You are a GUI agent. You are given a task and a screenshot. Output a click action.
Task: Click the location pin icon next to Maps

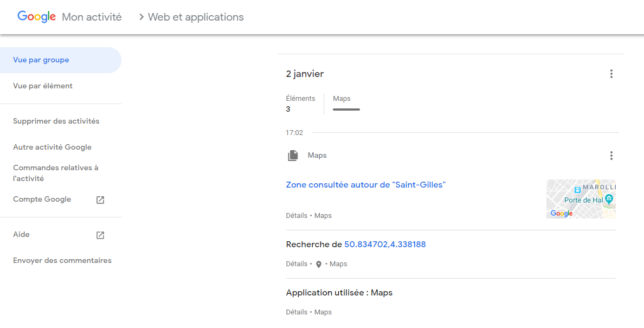pos(318,264)
